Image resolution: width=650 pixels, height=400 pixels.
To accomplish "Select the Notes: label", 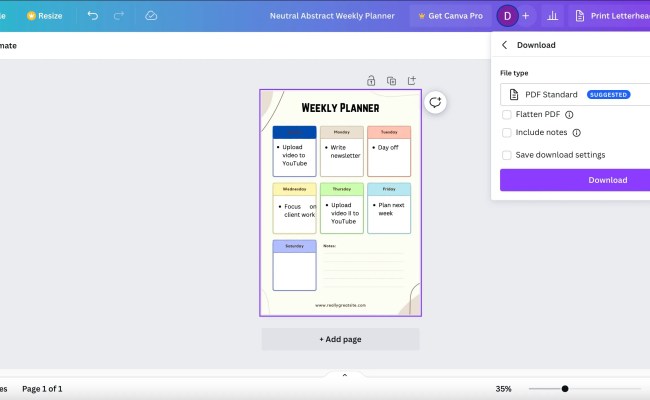I will point(330,246).
